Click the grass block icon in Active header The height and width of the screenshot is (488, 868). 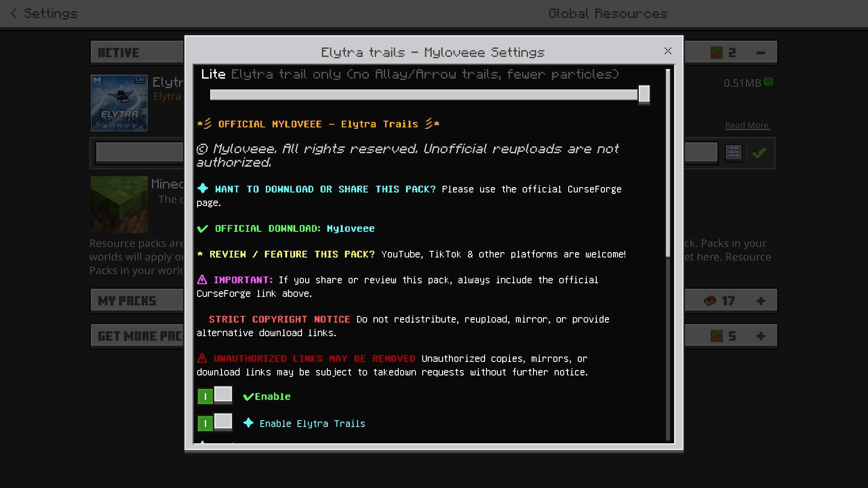[x=717, y=52]
